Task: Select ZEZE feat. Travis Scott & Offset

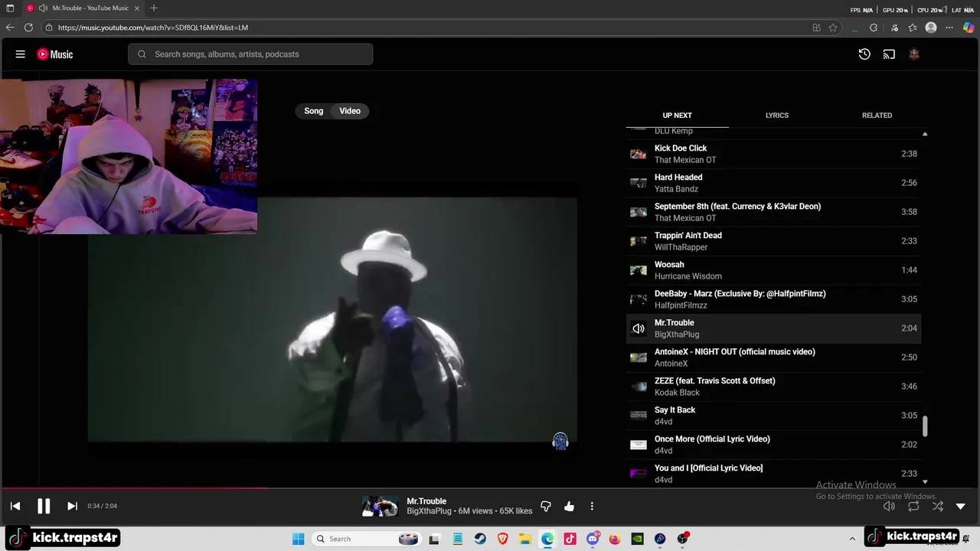Action: coord(773,386)
